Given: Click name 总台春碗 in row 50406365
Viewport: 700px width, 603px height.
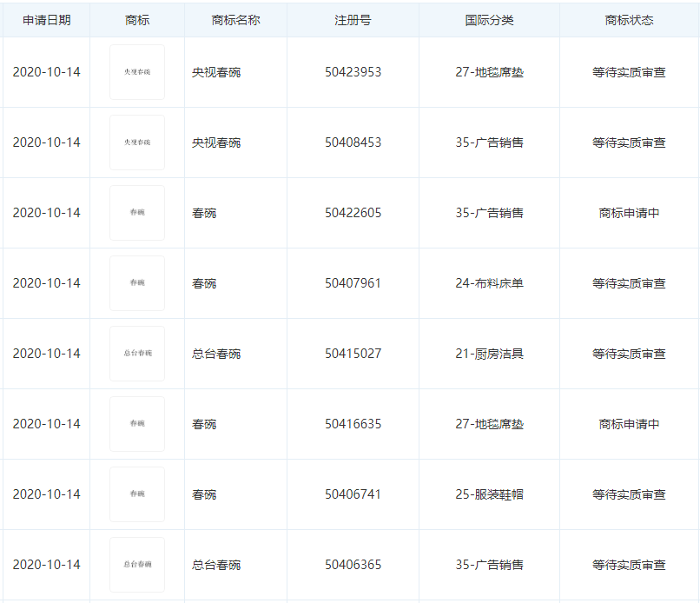Looking at the screenshot, I should 216,565.
